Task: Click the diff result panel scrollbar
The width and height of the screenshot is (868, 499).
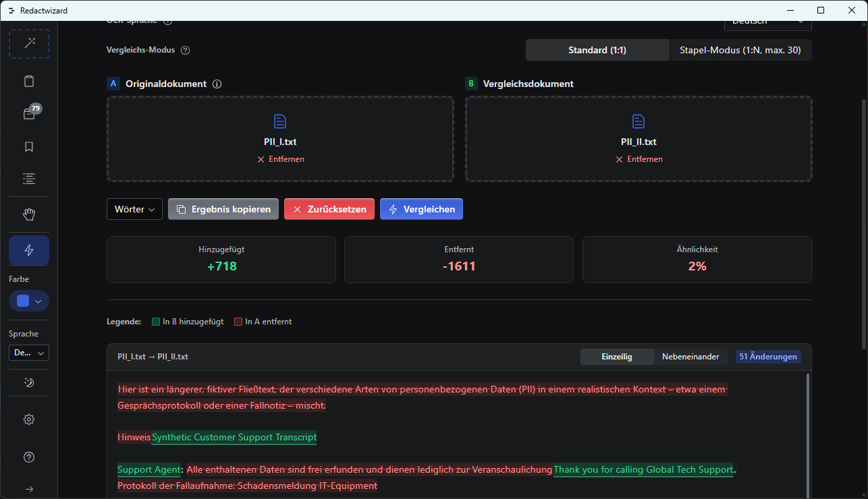Action: (807, 436)
